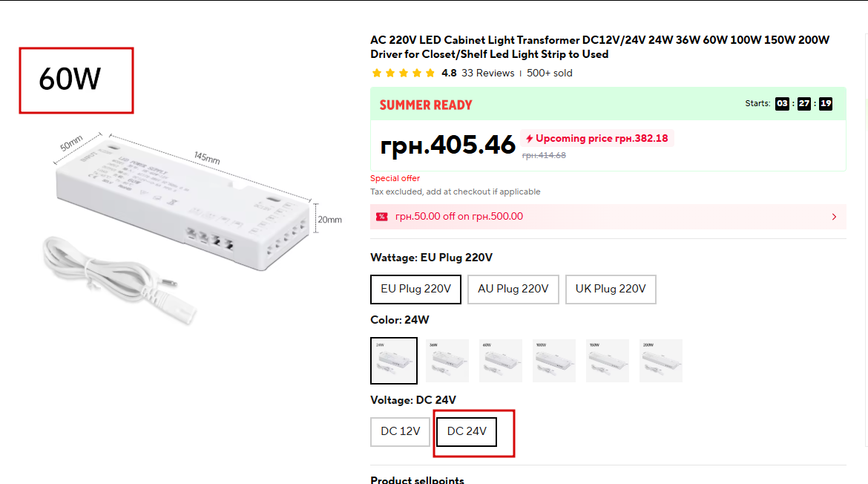
Task: Pick the 60W variant thumbnail
Action: tap(501, 361)
